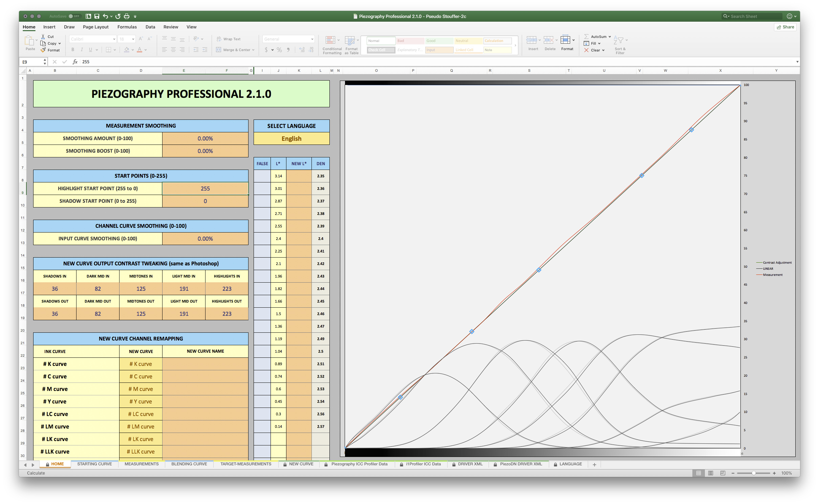Screen dimensions: 819x504
Task: Switch to STARTING CURVE sheet tab
Action: tap(94, 464)
